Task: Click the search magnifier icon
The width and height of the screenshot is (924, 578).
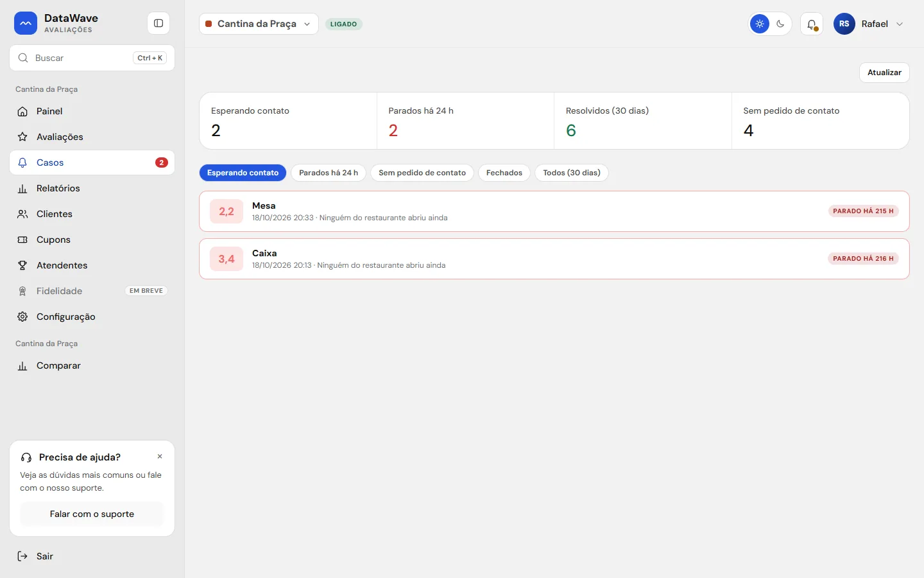Action: click(x=23, y=58)
